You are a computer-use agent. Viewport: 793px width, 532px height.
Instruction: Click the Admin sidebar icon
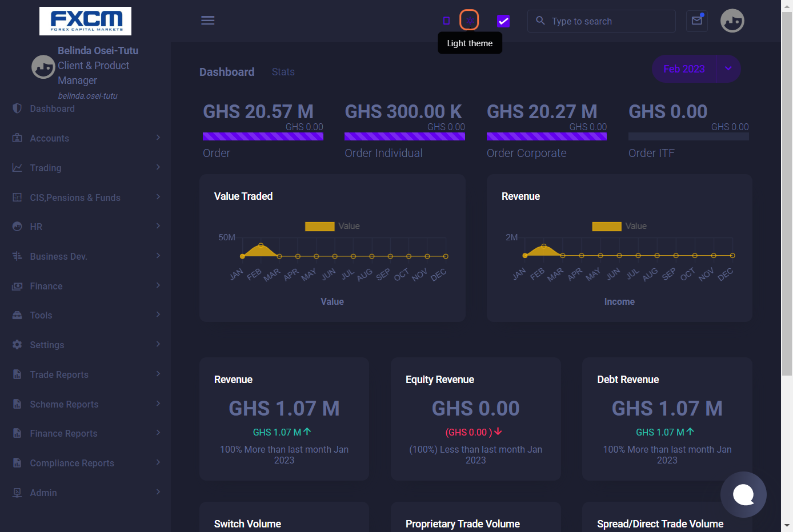(x=17, y=493)
